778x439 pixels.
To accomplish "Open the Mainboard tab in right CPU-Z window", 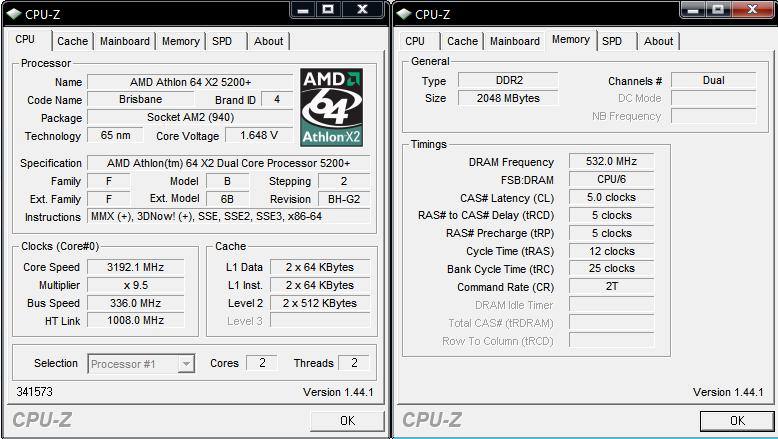I will point(515,41).
